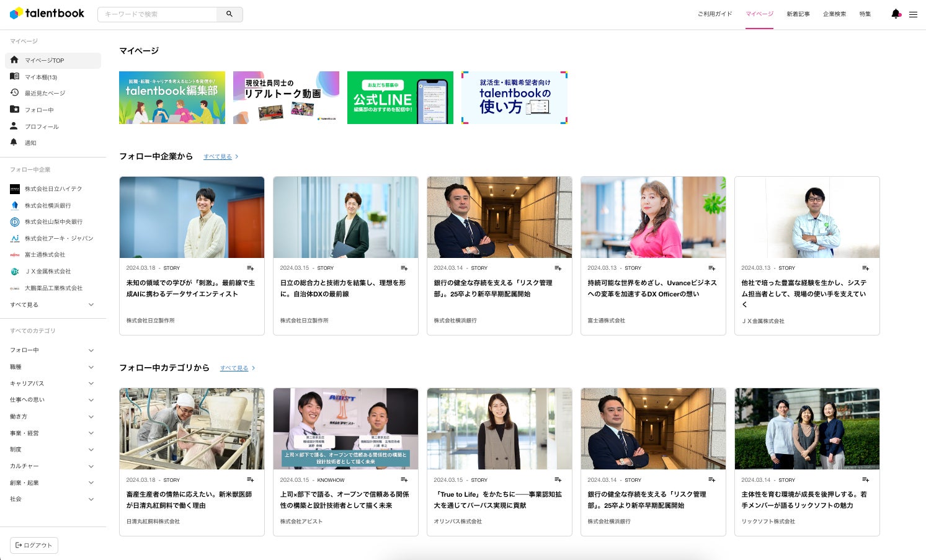926x560 pixels.
Task: Add 主体性を育む環境 article to bookshelf
Action: [866, 480]
